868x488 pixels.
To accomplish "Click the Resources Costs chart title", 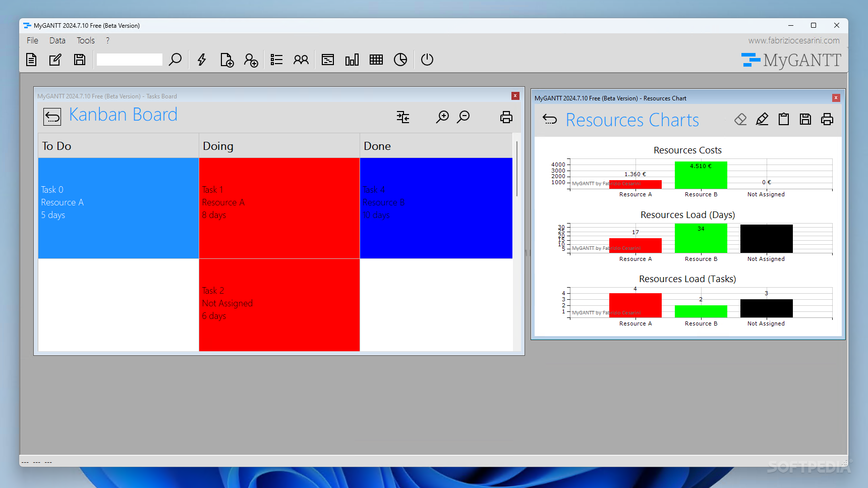I will [687, 150].
